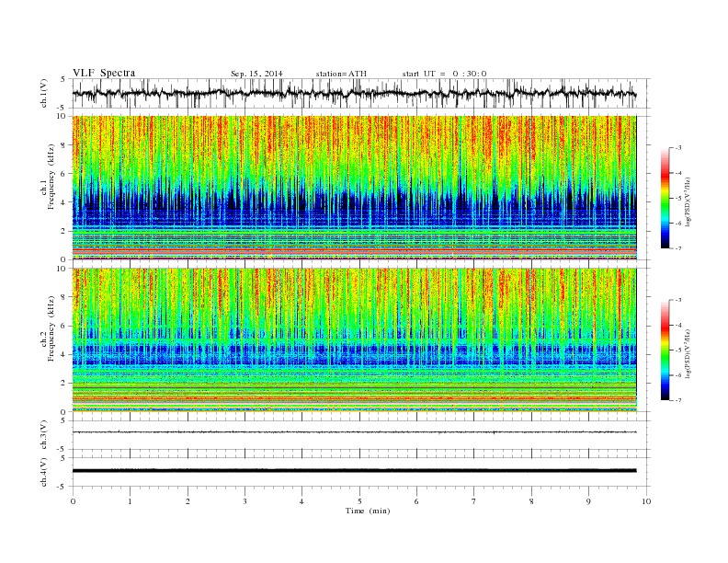The image size is (728, 563).
Task: Click the "ch.4(V)" axis label
Action: click(44, 472)
